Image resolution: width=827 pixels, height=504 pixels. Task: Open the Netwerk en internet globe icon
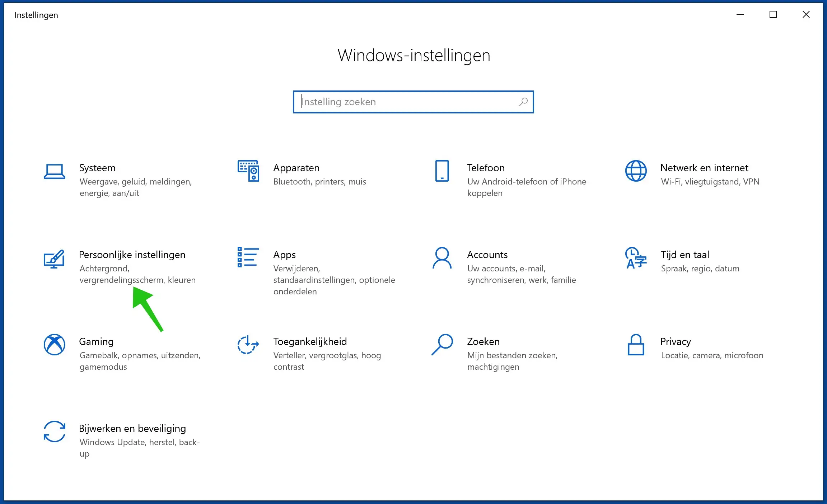point(636,171)
